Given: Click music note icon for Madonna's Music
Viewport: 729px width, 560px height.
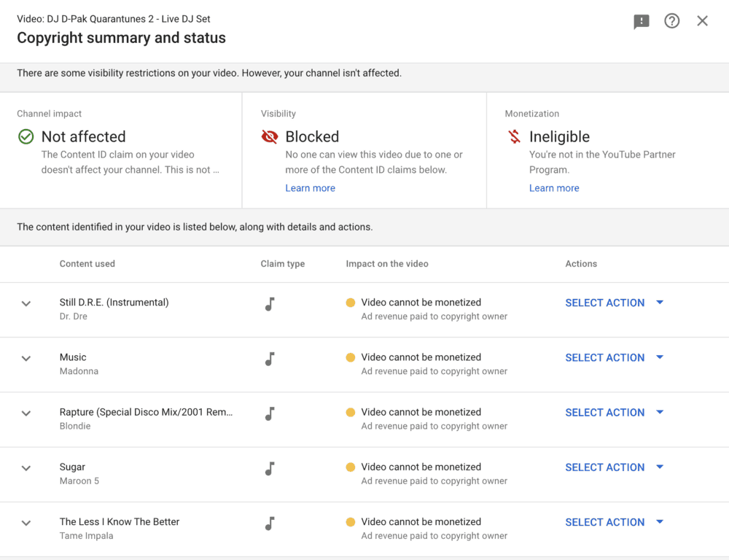Looking at the screenshot, I should click(x=270, y=359).
